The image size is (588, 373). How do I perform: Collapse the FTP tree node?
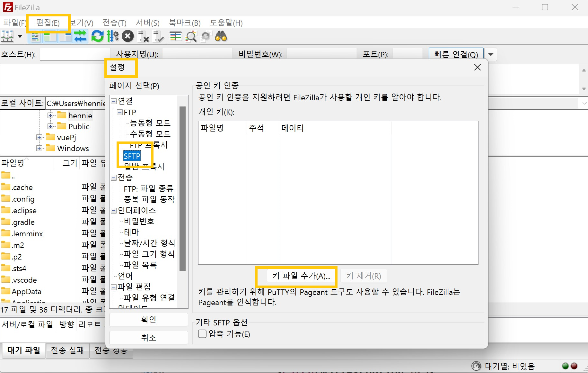[120, 112]
